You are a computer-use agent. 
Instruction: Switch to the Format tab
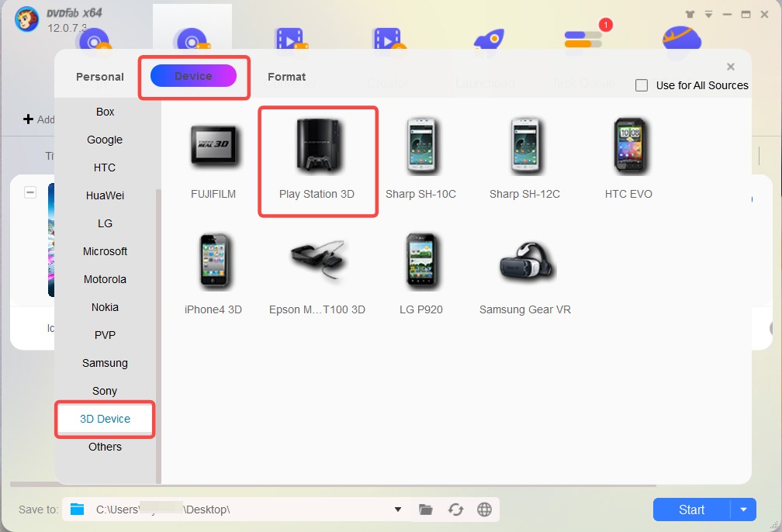pyautogui.click(x=286, y=77)
